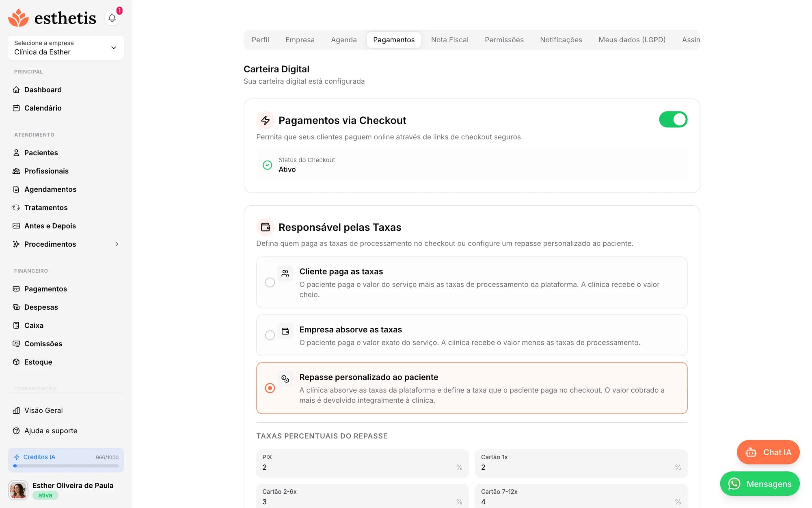Screen dimensions: 812x508
Task: Click the Pacientes person icon
Action: (x=16, y=153)
